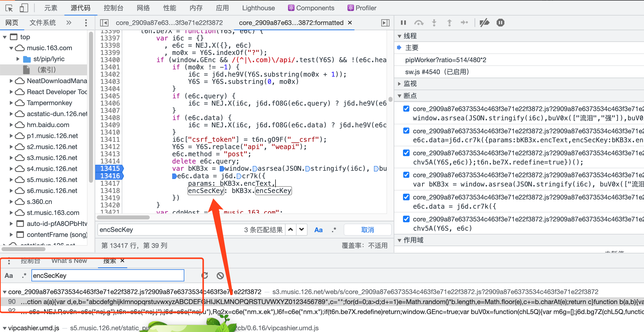Expand hm.baidu.com tree node
This screenshot has width=644, height=332.
click(11, 125)
